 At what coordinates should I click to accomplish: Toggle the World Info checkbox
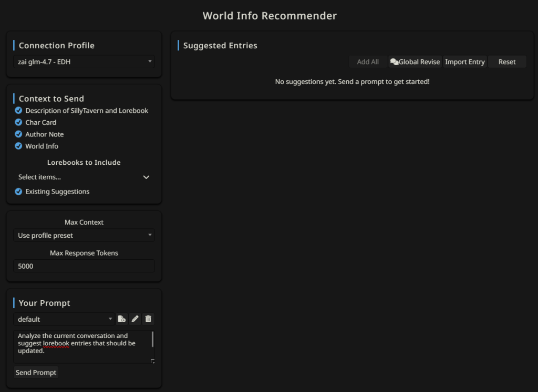(x=18, y=146)
